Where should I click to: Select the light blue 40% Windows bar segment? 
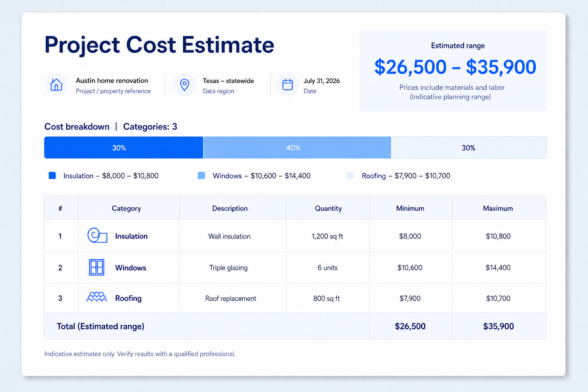click(297, 147)
